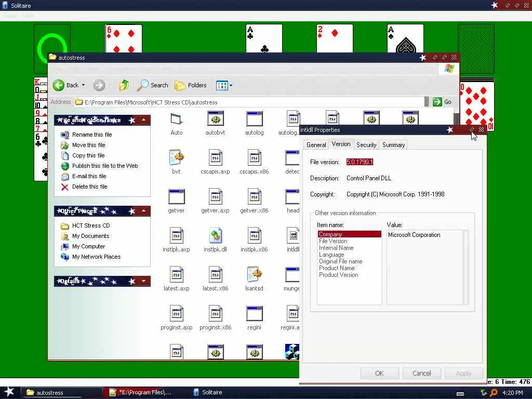The width and height of the screenshot is (532, 399).
Task: Collapse the File and Folder Tasks panel
Action: click(x=144, y=120)
